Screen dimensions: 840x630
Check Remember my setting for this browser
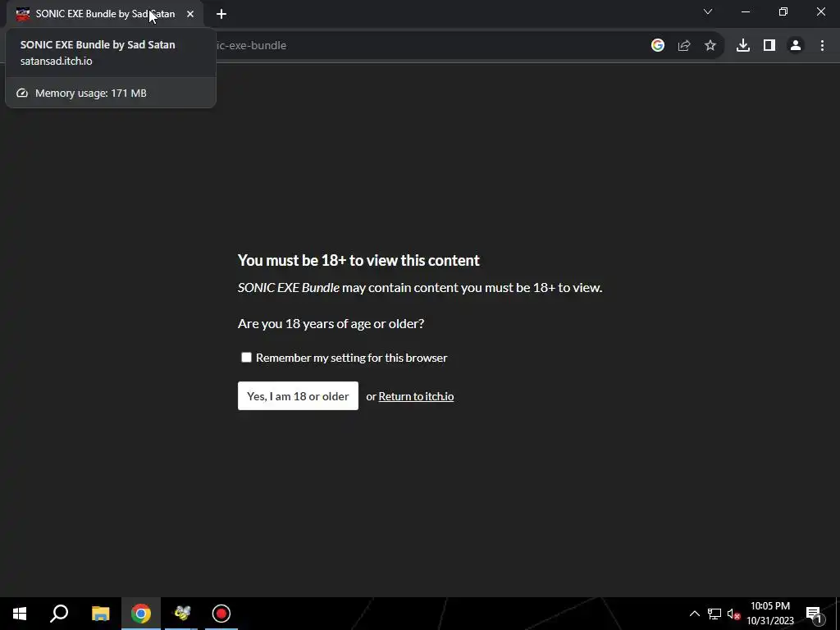pos(246,358)
